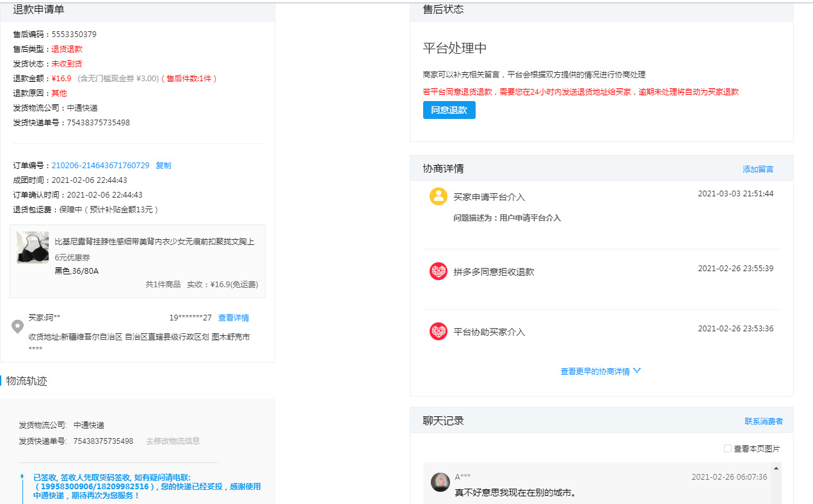Viewport: 813px width, 504px height.
Task: Click the location pin icon by buyer address
Action: pos(18,327)
